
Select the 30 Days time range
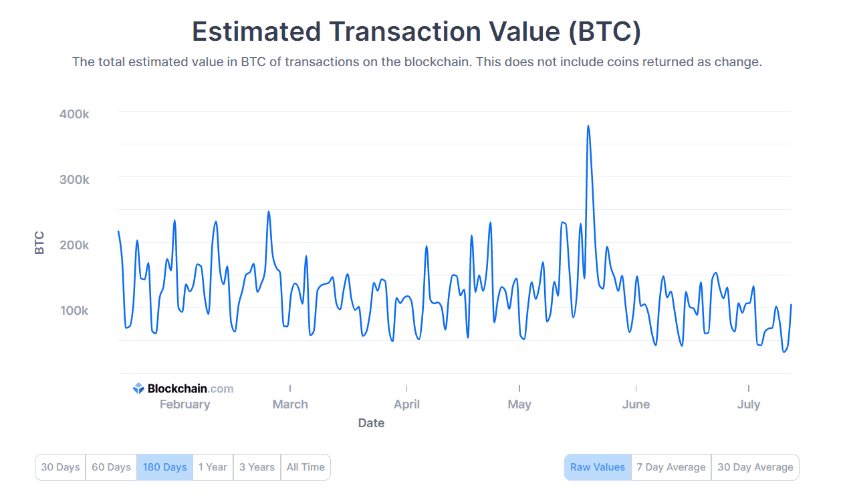[x=59, y=467]
